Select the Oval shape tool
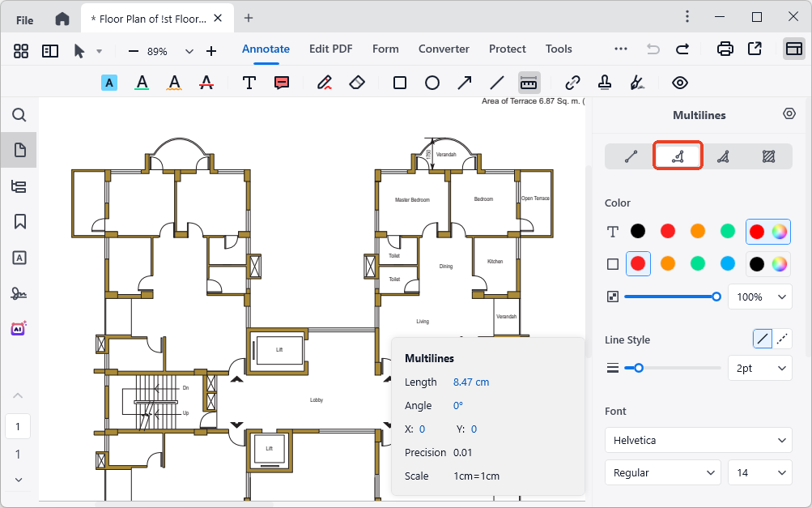 click(432, 83)
